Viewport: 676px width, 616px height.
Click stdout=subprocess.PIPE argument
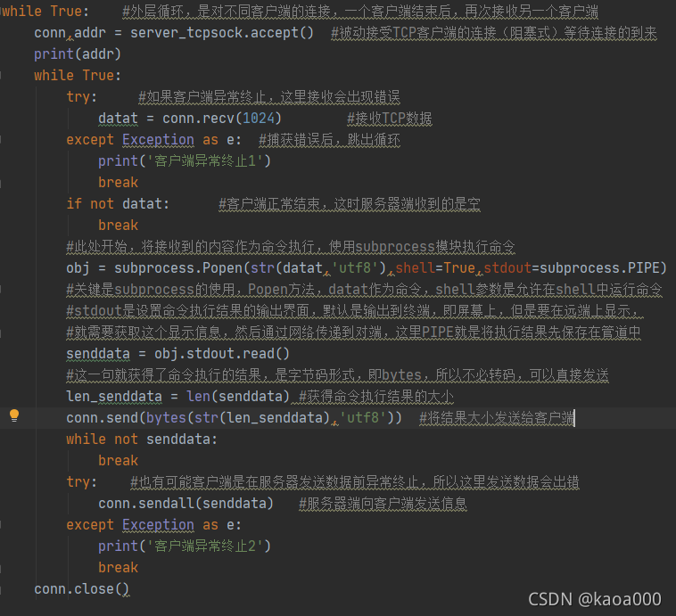(572, 268)
